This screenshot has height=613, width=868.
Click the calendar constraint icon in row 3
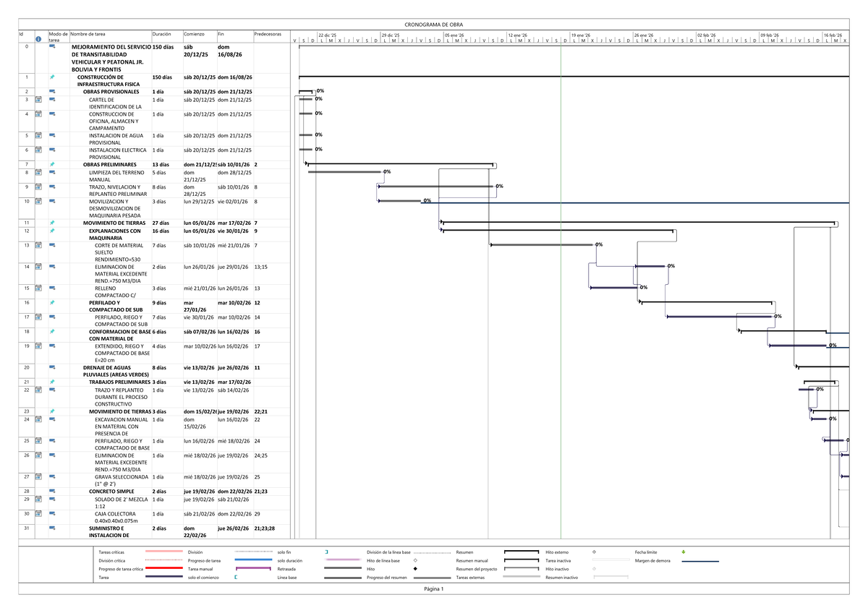click(x=38, y=99)
